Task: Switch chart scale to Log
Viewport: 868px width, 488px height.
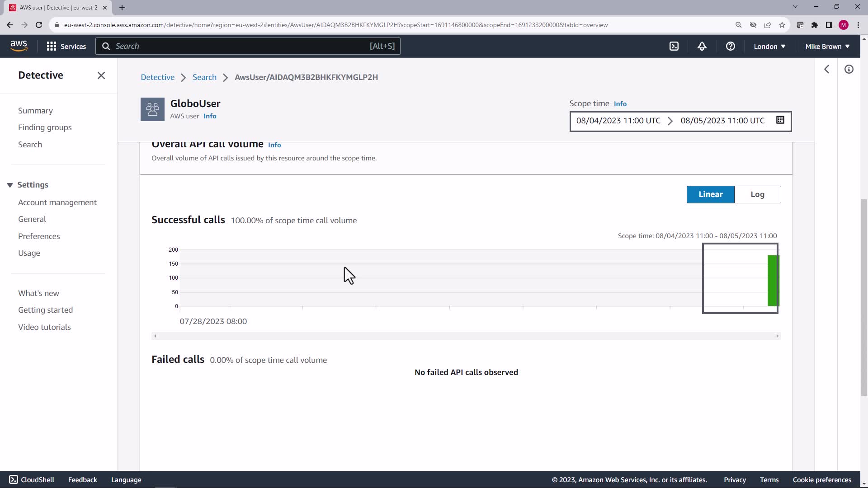Action: point(757,194)
